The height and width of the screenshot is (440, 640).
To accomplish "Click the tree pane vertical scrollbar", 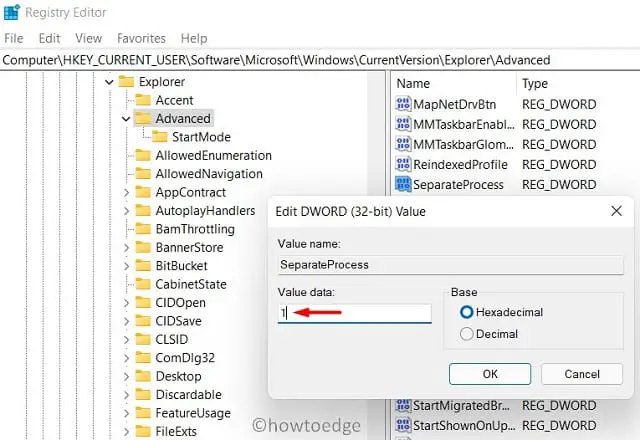I will pos(376,255).
